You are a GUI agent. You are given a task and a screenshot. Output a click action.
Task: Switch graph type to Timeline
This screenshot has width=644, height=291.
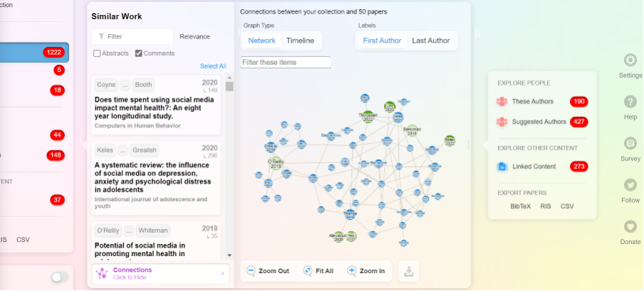pos(300,41)
